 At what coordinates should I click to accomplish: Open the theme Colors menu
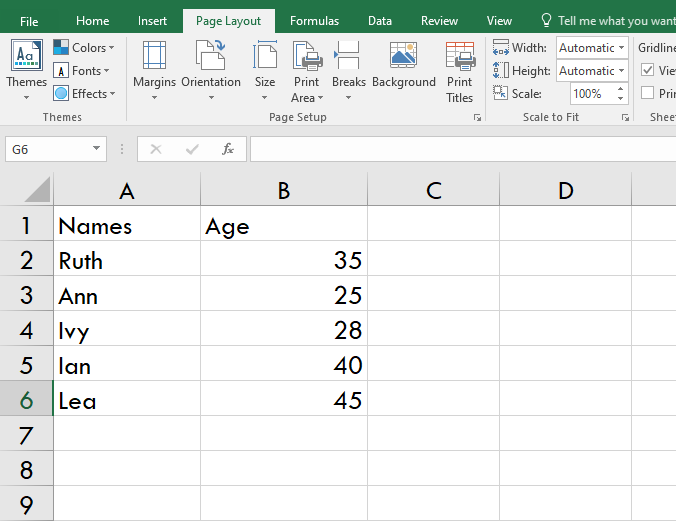click(84, 47)
